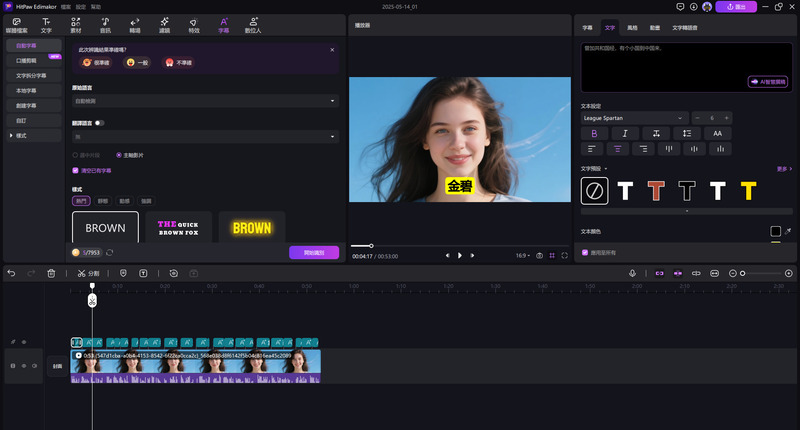Open the League Spartan font dropdown
Image resolution: width=800 pixels, height=430 pixels.
click(634, 118)
